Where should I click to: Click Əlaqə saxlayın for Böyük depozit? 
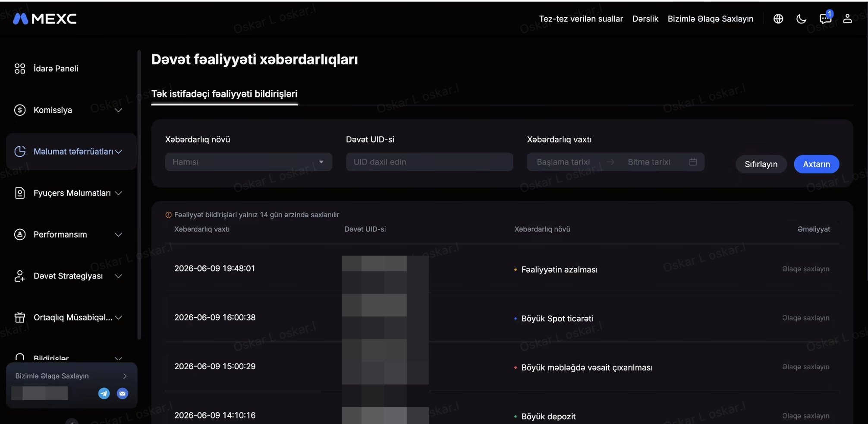tap(806, 416)
